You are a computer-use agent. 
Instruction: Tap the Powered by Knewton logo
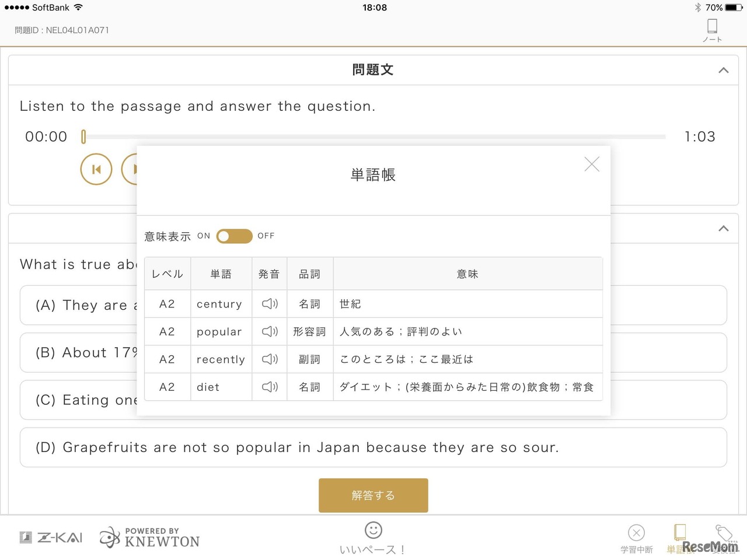click(149, 537)
